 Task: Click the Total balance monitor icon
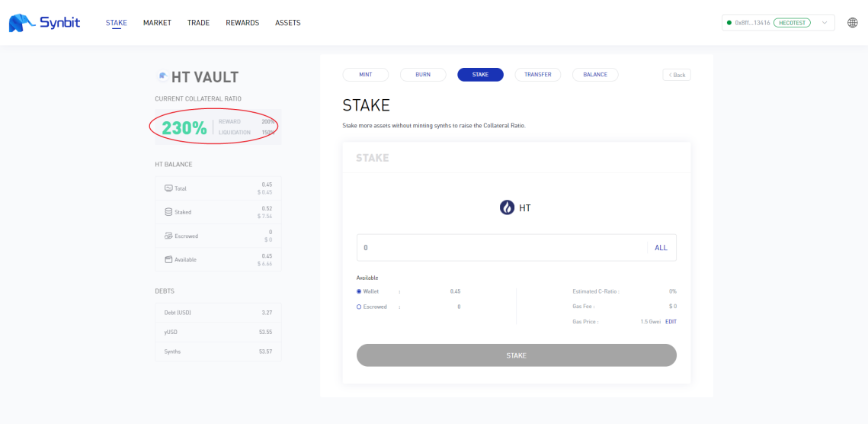(169, 188)
